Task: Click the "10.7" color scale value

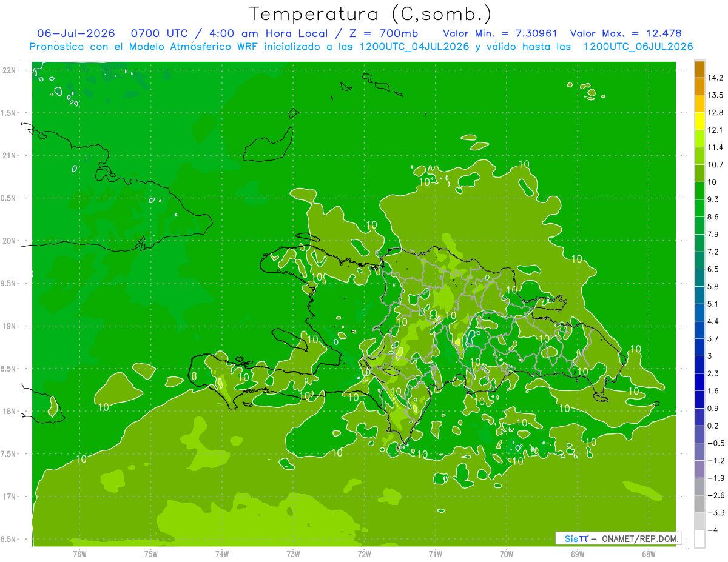Action: tap(715, 165)
